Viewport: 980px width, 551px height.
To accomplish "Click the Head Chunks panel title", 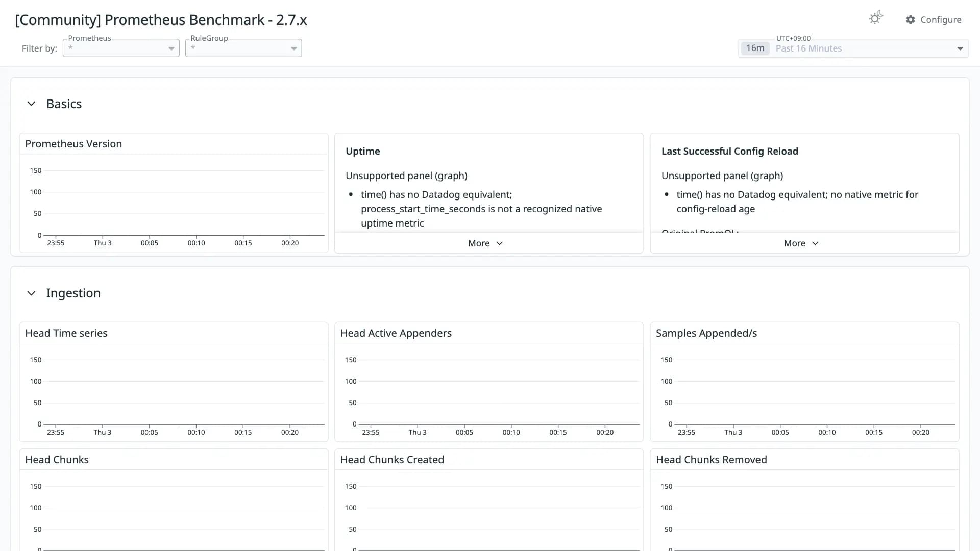I will tap(57, 460).
